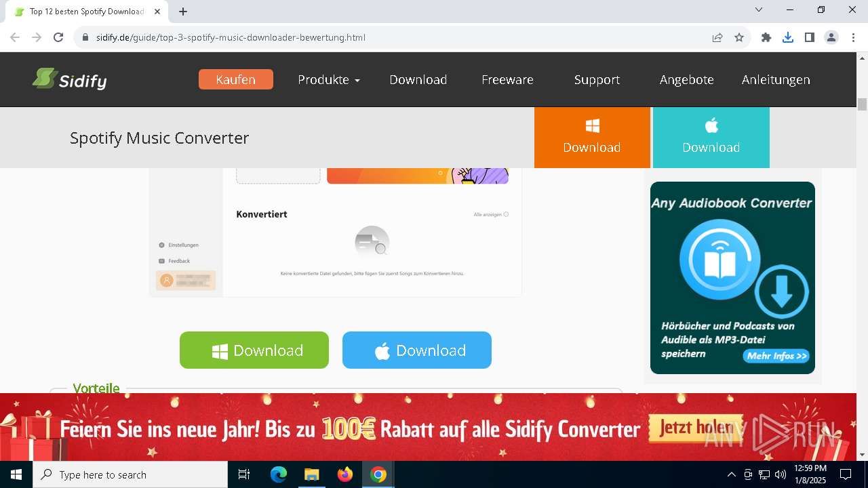Open the Download menu item
This screenshot has height=488, width=868.
point(418,79)
